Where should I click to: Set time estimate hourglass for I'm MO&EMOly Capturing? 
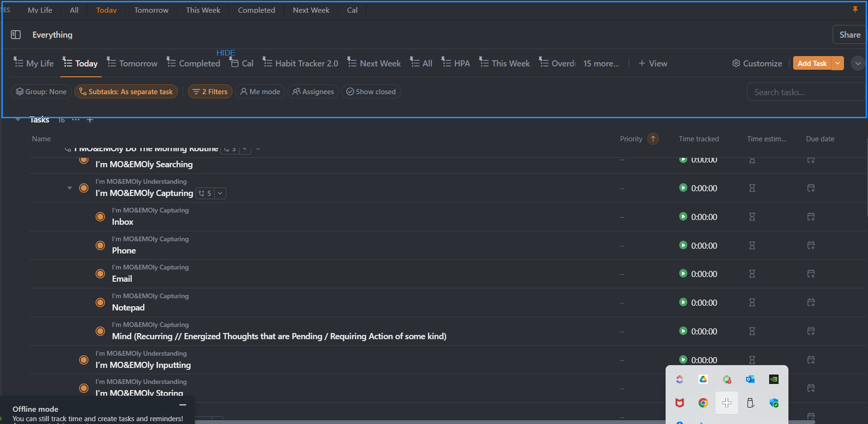pyautogui.click(x=752, y=188)
